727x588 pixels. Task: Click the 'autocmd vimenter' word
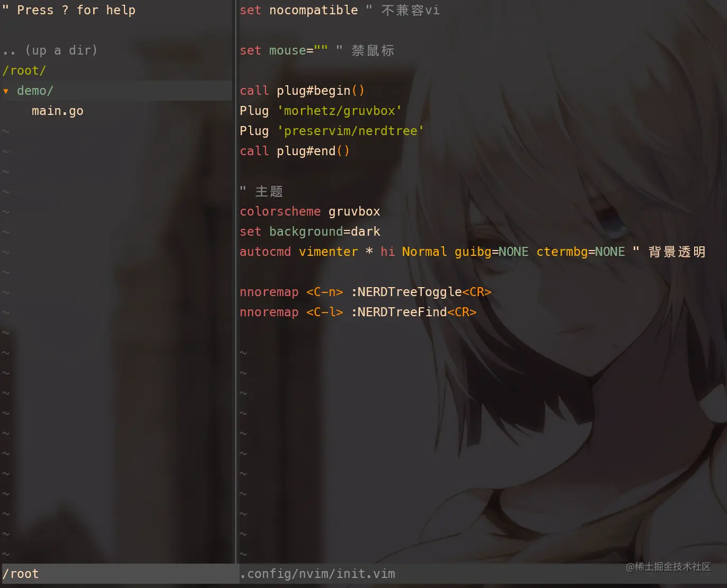pos(299,252)
